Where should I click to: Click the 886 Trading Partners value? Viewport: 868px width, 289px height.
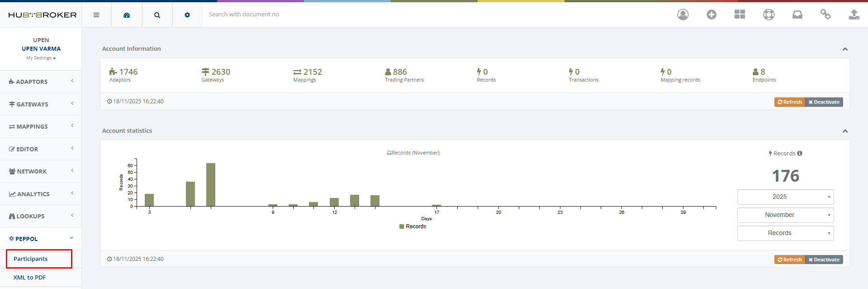point(400,72)
